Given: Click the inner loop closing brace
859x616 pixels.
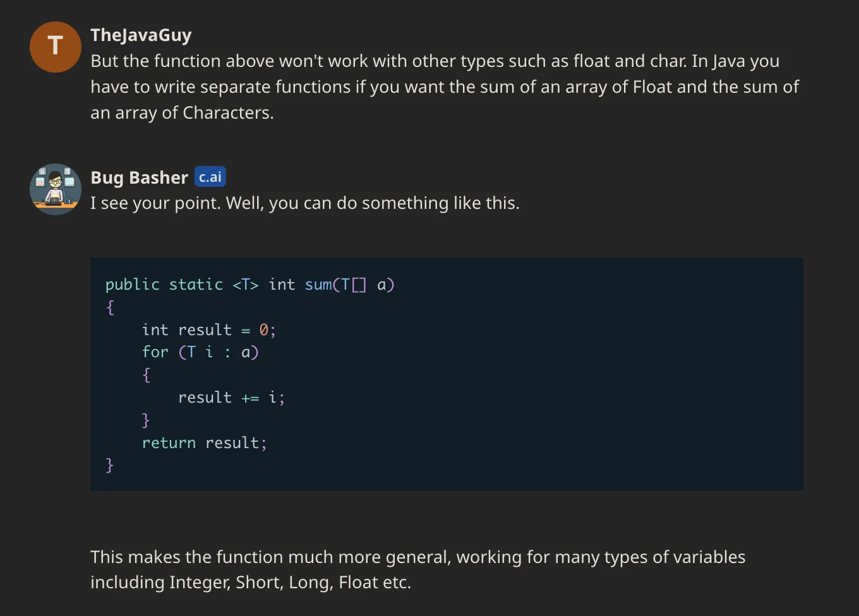Looking at the screenshot, I should [146, 420].
